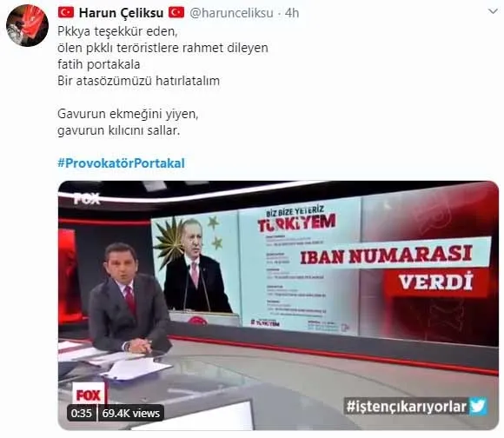Play the video by clicking the news anchor
504x438 pixels.
pos(129,299)
